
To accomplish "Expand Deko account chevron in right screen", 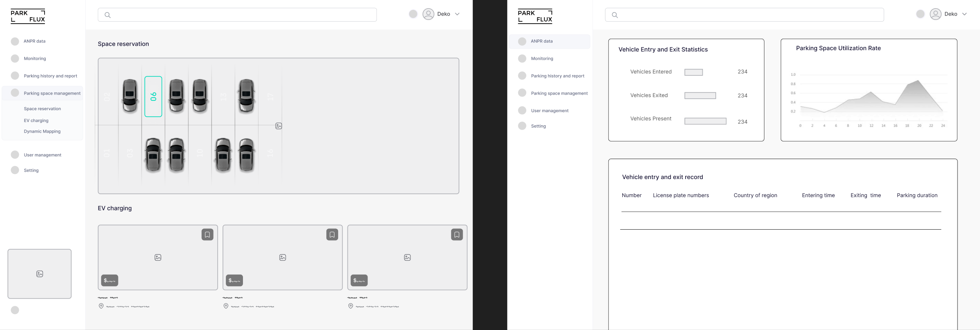I will tap(964, 14).
